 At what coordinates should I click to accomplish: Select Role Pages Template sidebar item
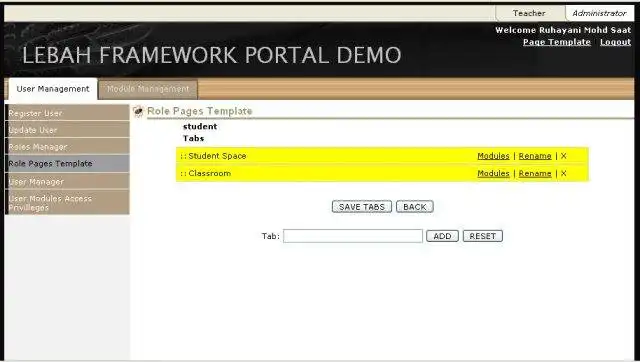tap(67, 163)
